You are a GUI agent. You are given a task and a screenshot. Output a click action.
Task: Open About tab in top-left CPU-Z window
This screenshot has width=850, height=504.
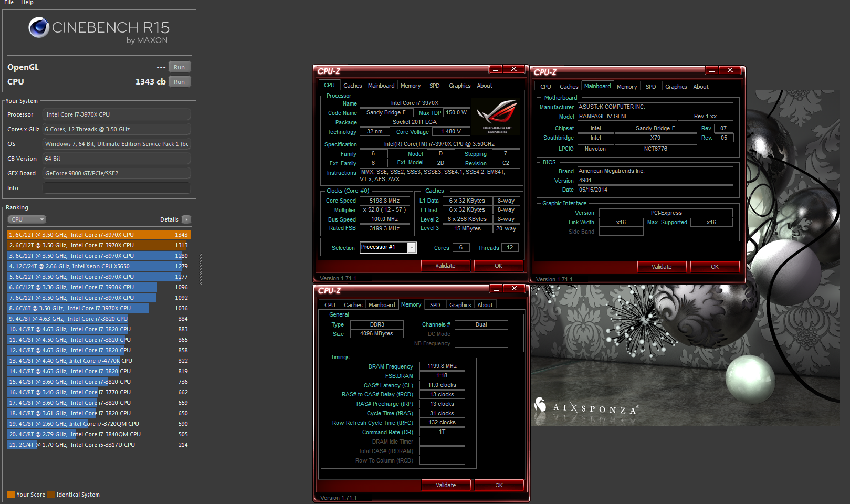coord(485,86)
